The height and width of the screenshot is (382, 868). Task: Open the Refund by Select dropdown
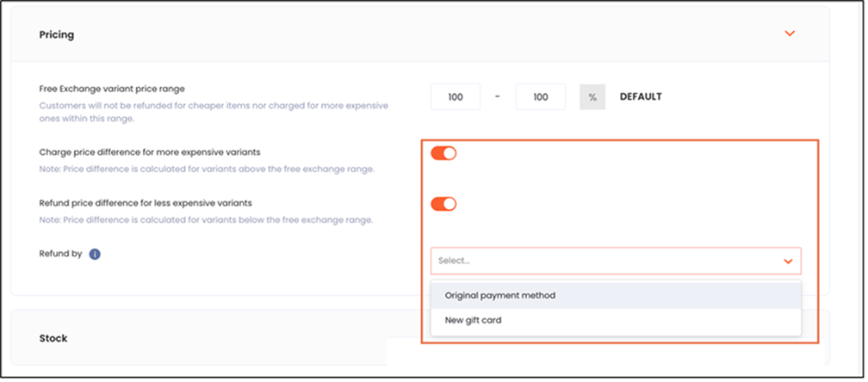pyautogui.click(x=616, y=261)
